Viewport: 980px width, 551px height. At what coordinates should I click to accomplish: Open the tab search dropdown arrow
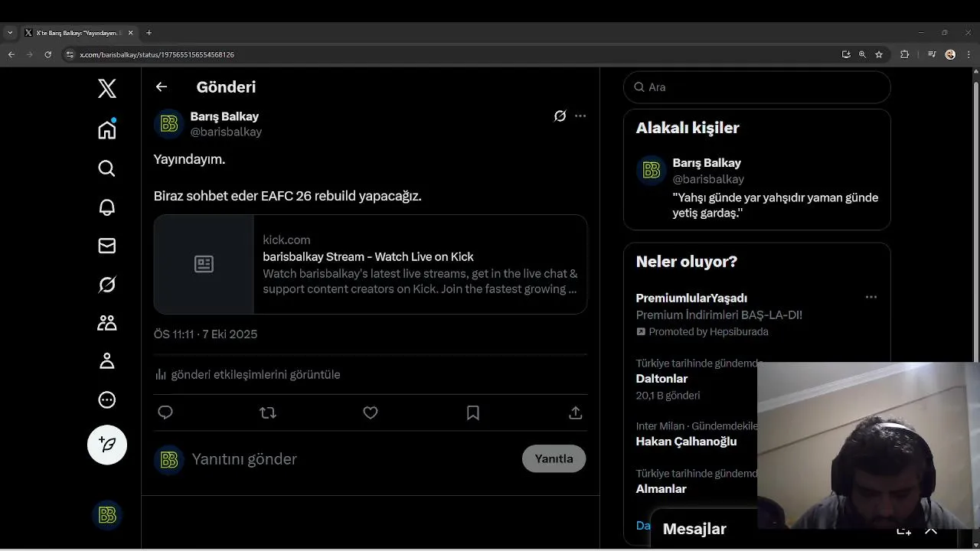(10, 33)
